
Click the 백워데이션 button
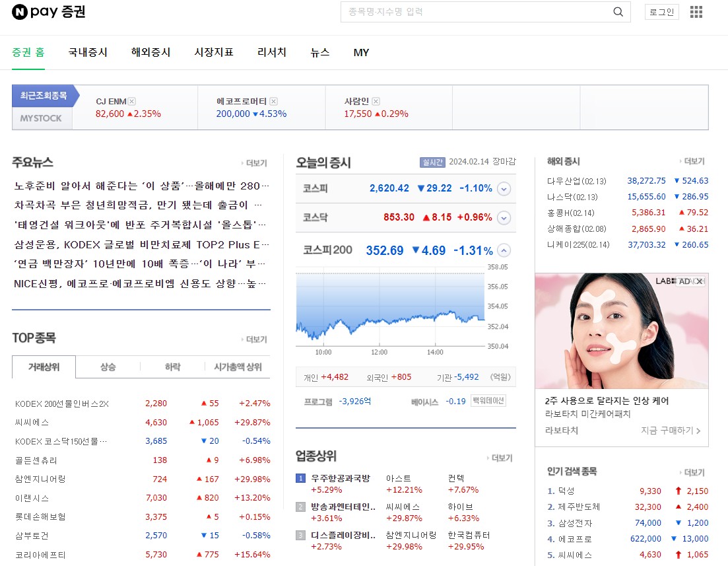click(x=488, y=401)
